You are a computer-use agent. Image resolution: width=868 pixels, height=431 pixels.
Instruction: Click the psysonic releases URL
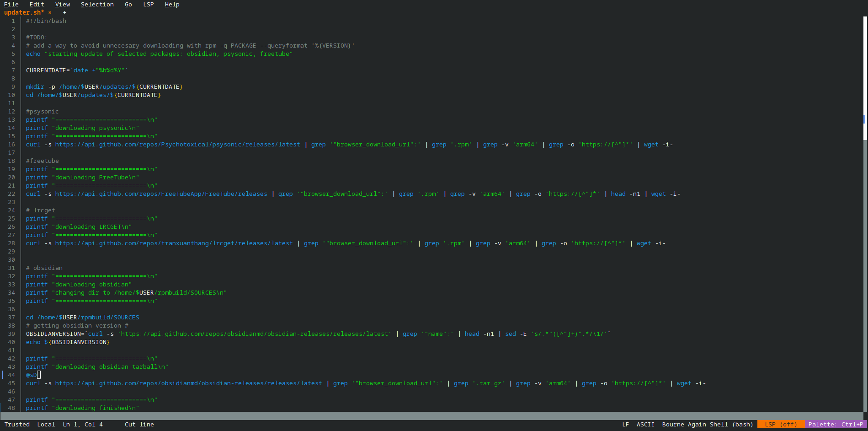point(178,144)
